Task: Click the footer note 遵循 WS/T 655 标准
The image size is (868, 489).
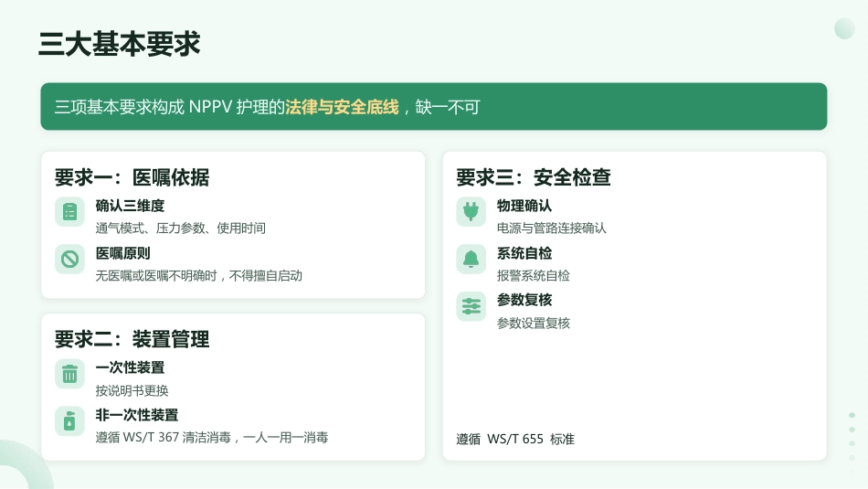Action: [x=515, y=439]
